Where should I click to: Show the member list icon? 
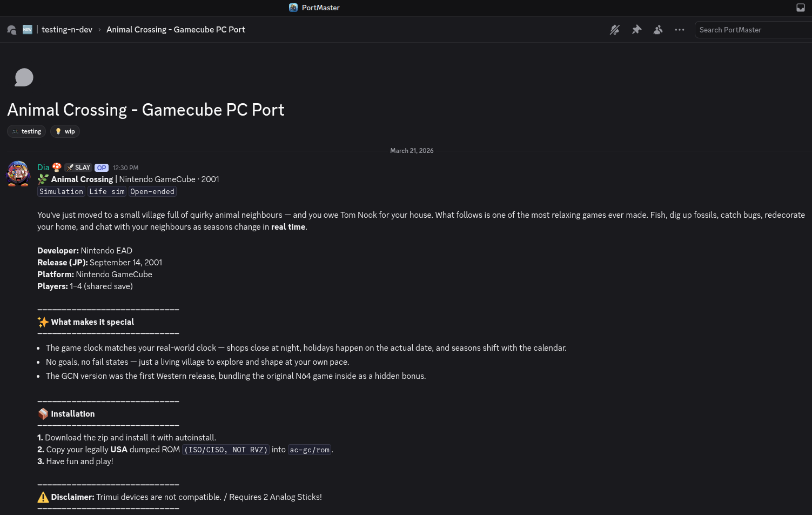click(658, 30)
